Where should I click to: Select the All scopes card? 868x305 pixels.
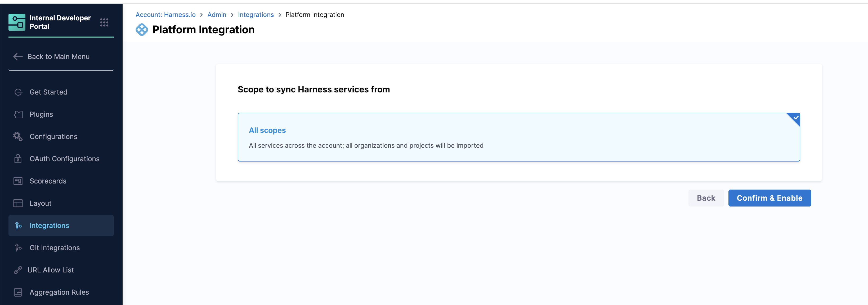coord(519,137)
